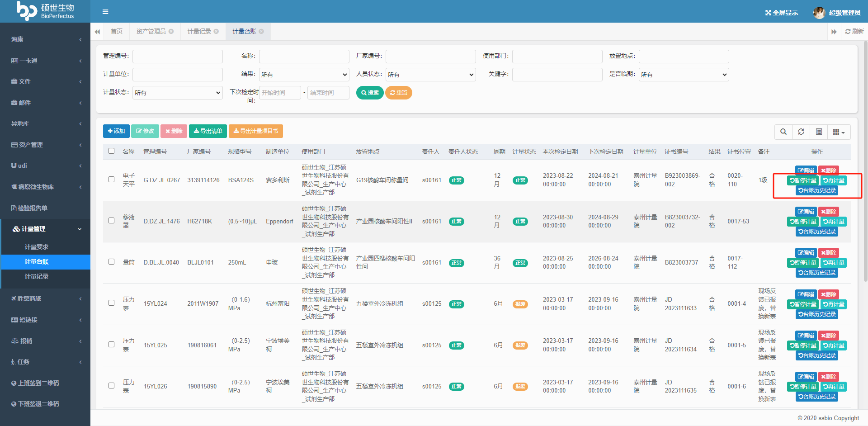Click the 开始时间 date field

tap(280, 93)
